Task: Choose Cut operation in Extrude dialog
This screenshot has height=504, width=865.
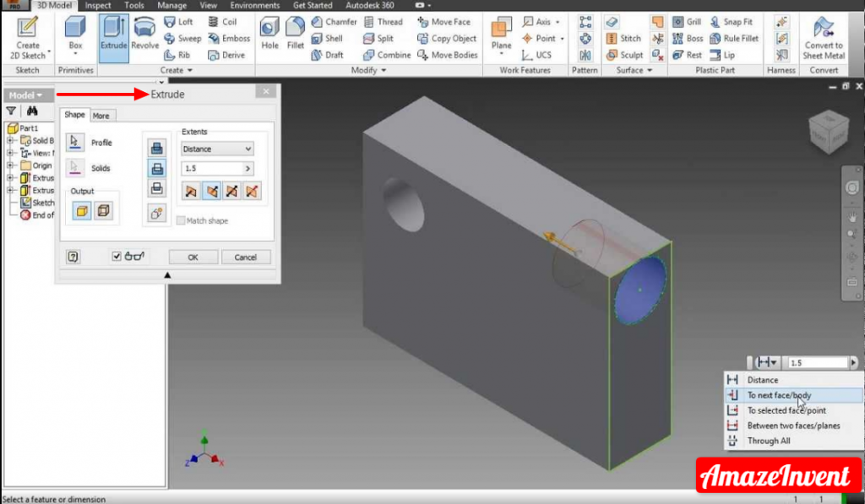Action: pos(156,168)
